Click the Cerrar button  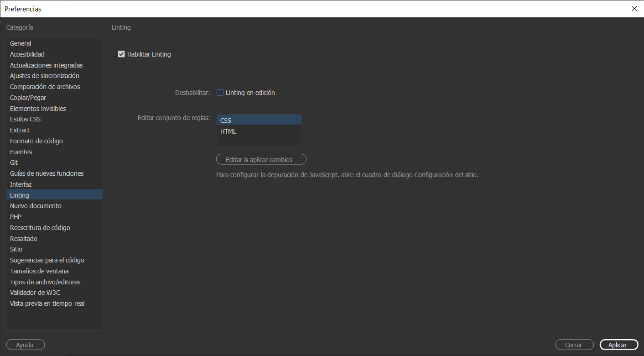(x=574, y=345)
